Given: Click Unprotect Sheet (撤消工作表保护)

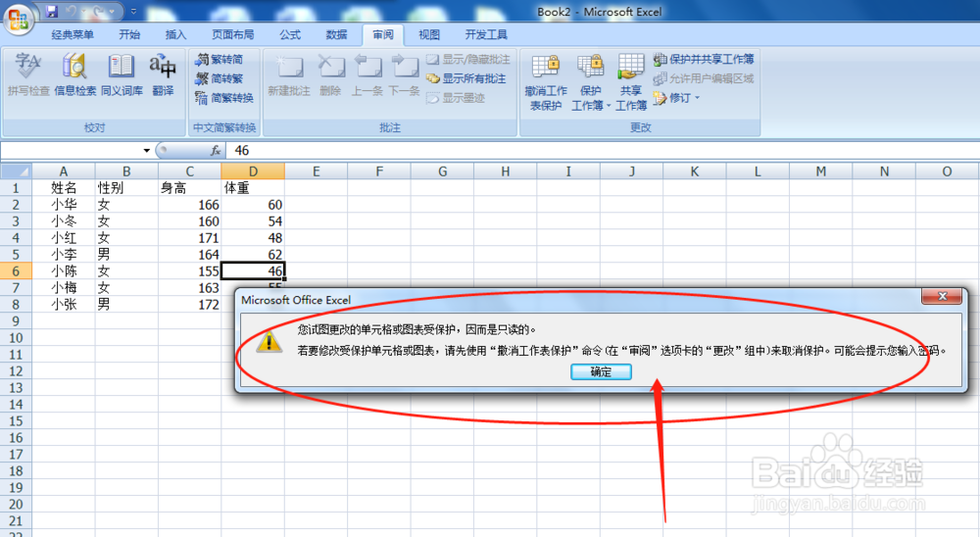Looking at the screenshot, I should (x=546, y=82).
